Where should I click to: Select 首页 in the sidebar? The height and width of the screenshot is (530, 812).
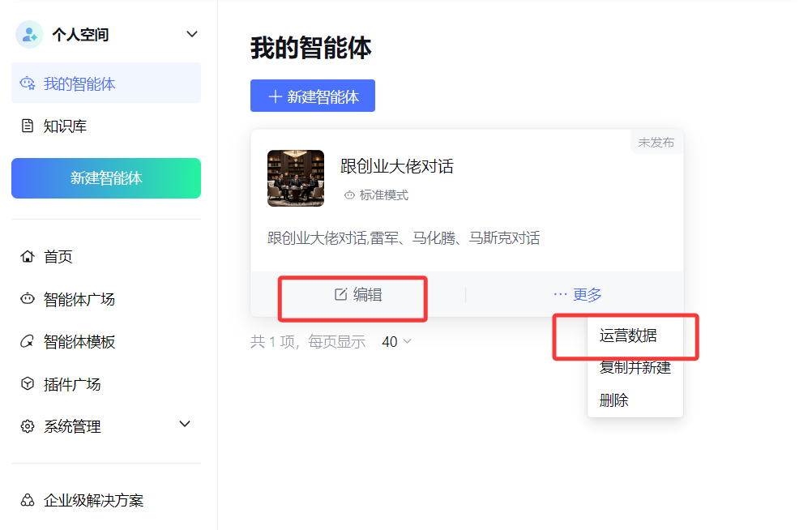point(57,256)
